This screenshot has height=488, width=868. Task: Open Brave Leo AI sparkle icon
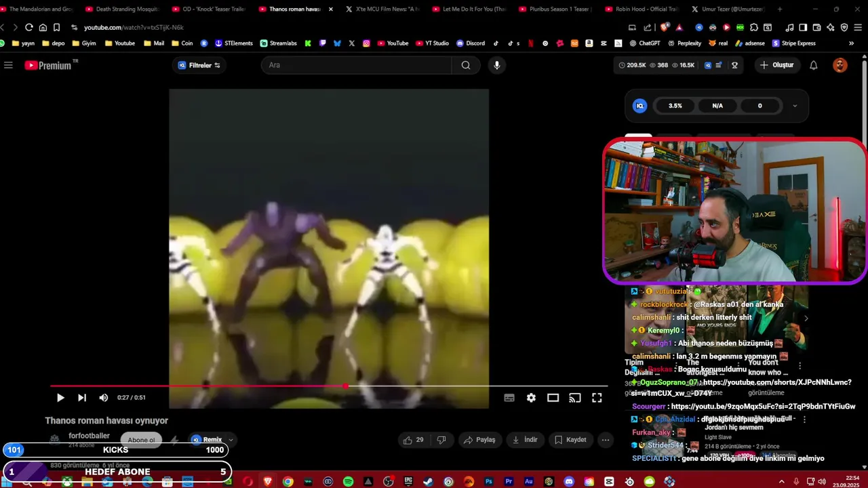tap(831, 27)
